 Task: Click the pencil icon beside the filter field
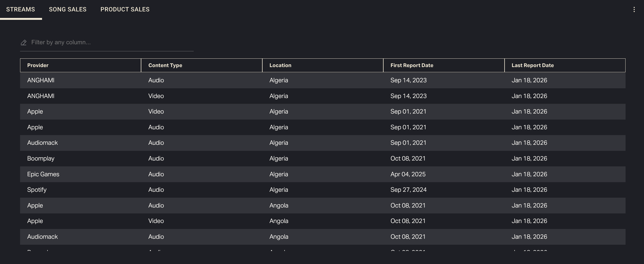coord(24,43)
